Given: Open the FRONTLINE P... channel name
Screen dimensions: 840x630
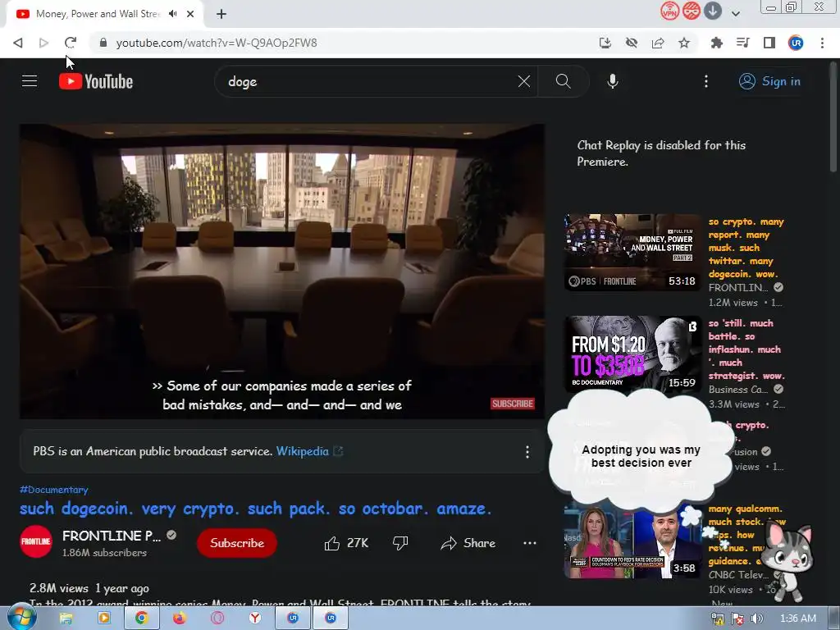Looking at the screenshot, I should [x=112, y=536].
